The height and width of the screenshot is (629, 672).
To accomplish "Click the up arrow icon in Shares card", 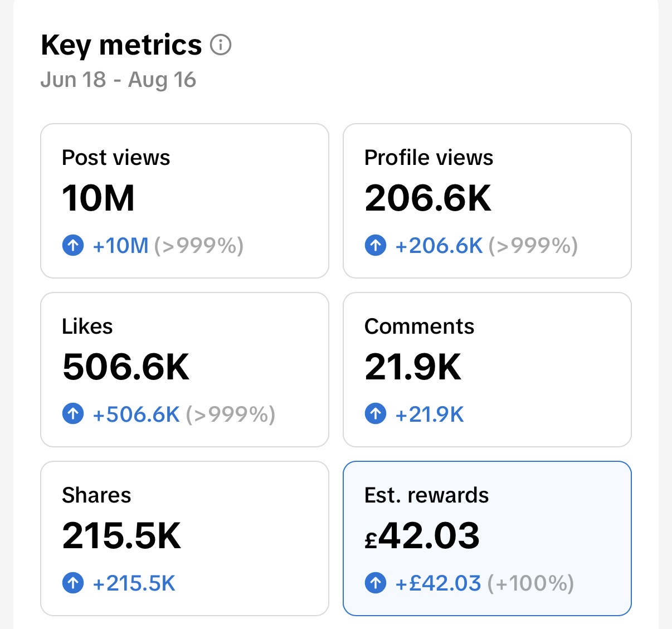I will click(x=73, y=583).
